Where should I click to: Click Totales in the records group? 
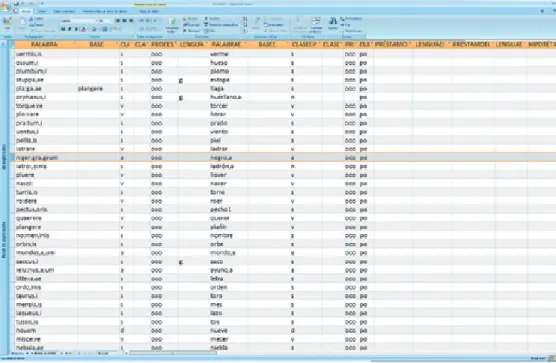(x=212, y=19)
